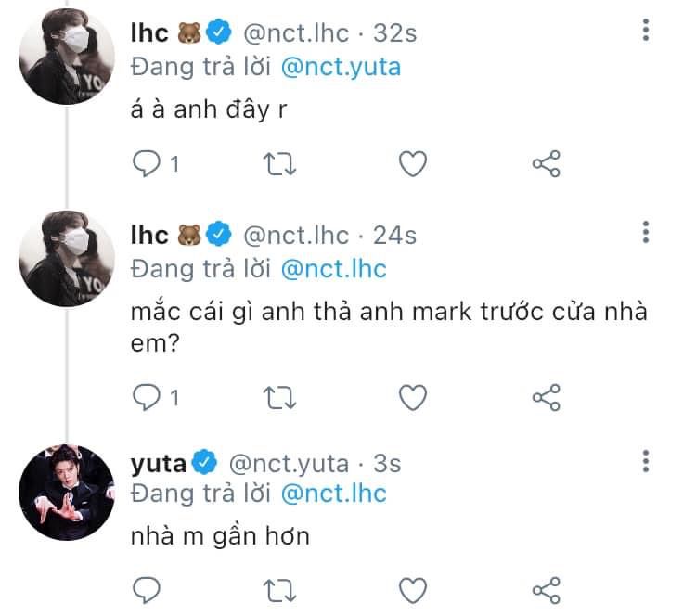Screen dimensions: 696x616
Task: Like the 'mắc cái gì anh thả' tweet
Action: 413,397
